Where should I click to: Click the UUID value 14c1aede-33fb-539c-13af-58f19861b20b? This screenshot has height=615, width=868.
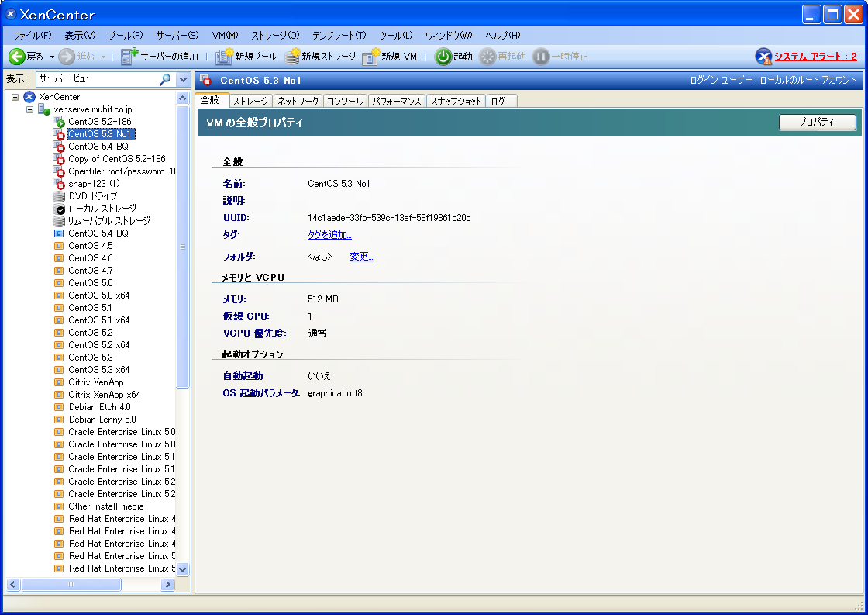click(389, 218)
